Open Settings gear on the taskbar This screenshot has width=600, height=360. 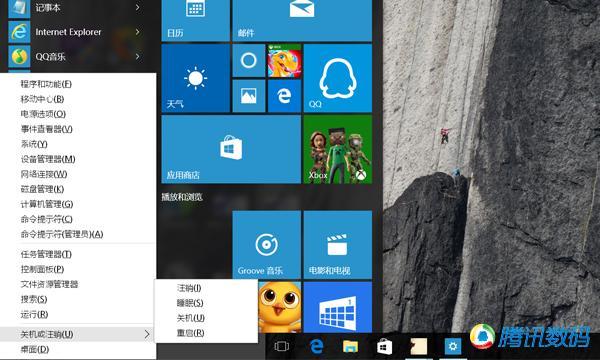click(x=453, y=346)
